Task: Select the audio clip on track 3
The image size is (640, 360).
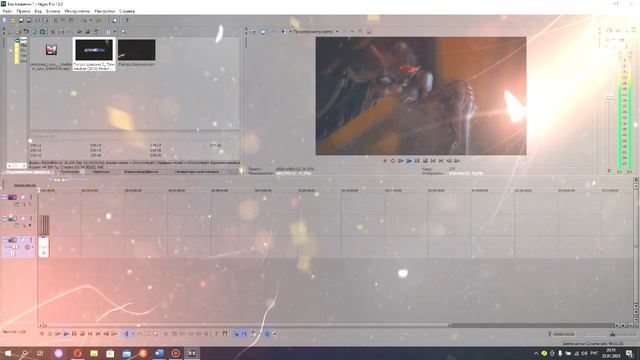Action: click(x=44, y=247)
